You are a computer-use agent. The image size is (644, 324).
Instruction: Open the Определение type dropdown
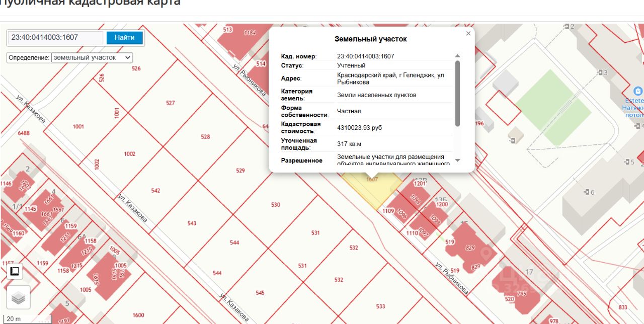pos(92,57)
